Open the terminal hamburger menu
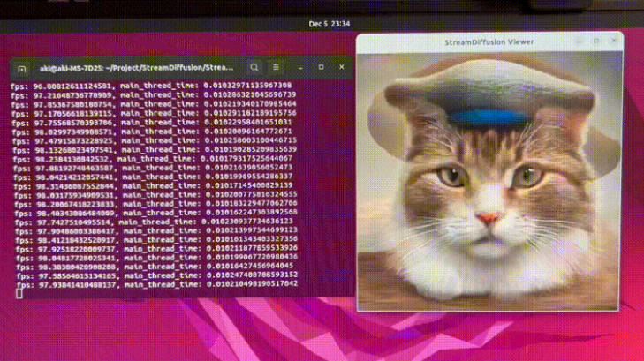This screenshot has width=644, height=361. pos(276,67)
